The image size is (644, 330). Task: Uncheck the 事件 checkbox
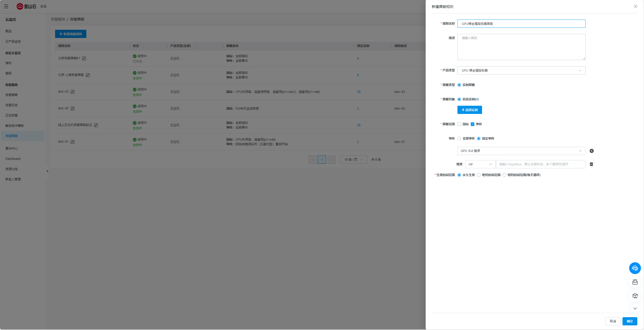point(473,124)
